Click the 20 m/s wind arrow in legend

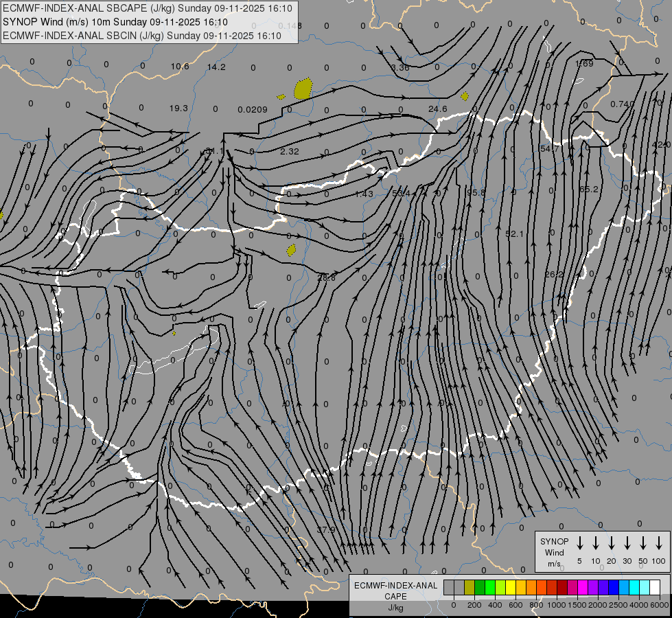point(611,543)
